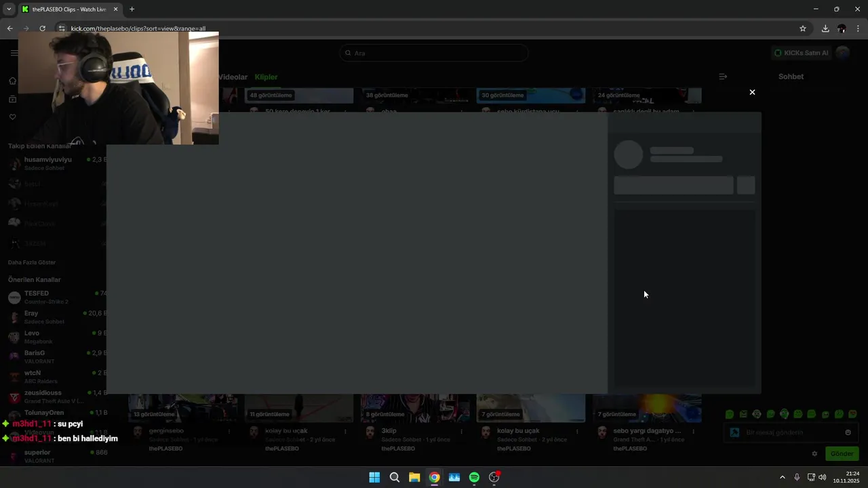Click the Gönder send button
Viewport: 868px width, 488px height.
click(842, 454)
